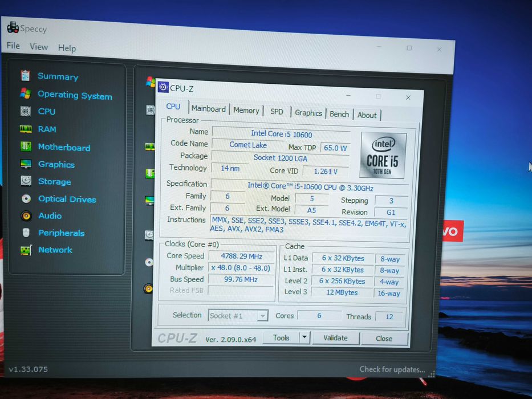
Task: Switch to the About tab in CPU-Z
Action: (x=367, y=115)
